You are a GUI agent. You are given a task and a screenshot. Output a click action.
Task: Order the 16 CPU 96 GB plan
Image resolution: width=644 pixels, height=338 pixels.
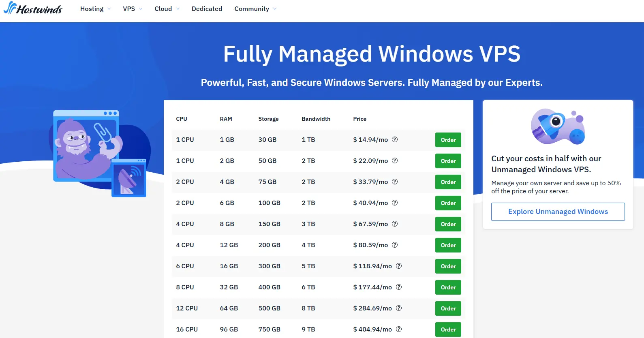click(448, 329)
